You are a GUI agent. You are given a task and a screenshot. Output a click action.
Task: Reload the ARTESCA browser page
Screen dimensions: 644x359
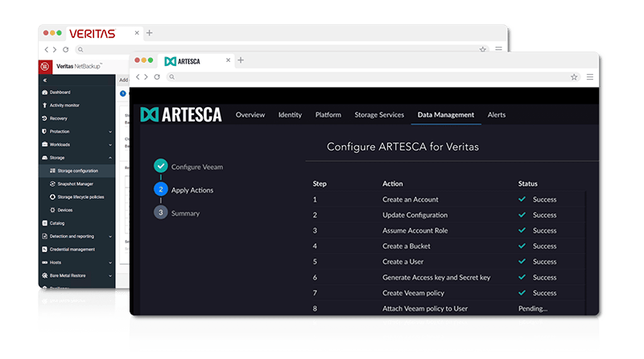tap(157, 76)
